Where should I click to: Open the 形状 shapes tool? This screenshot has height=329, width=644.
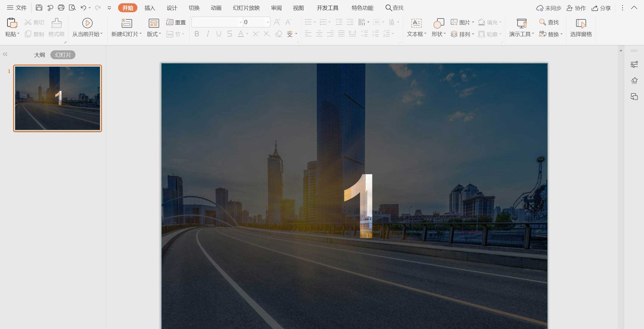pos(439,23)
